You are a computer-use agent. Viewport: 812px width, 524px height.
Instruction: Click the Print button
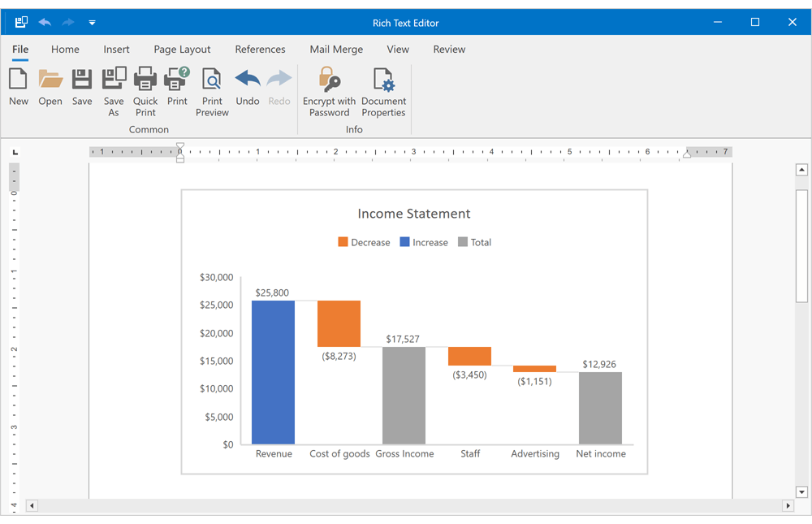point(176,85)
